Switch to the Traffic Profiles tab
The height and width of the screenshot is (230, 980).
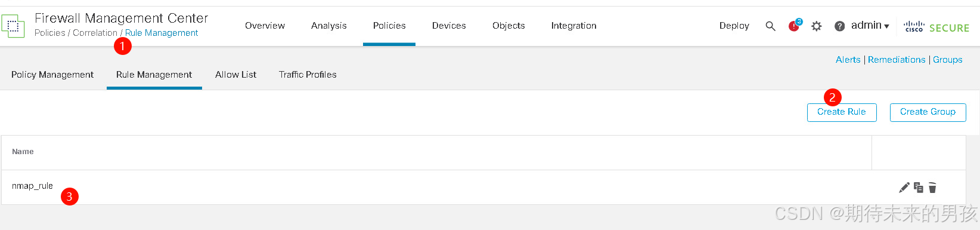coord(308,75)
